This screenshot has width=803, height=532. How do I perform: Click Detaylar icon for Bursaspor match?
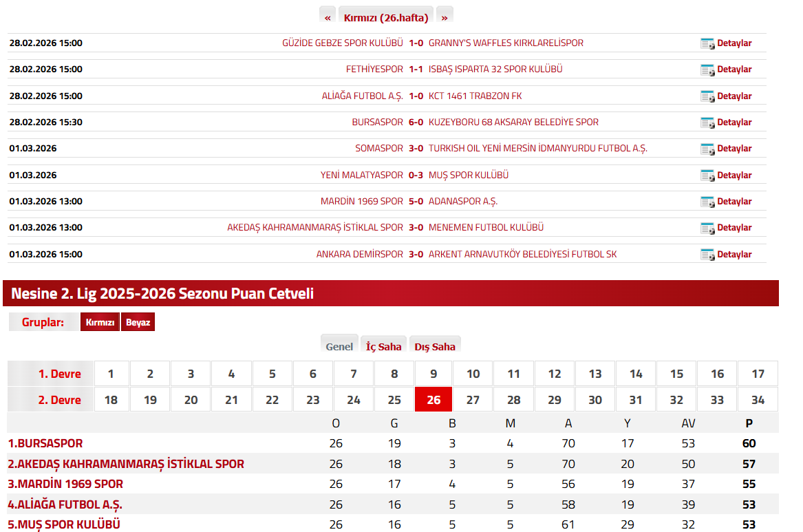click(x=707, y=123)
